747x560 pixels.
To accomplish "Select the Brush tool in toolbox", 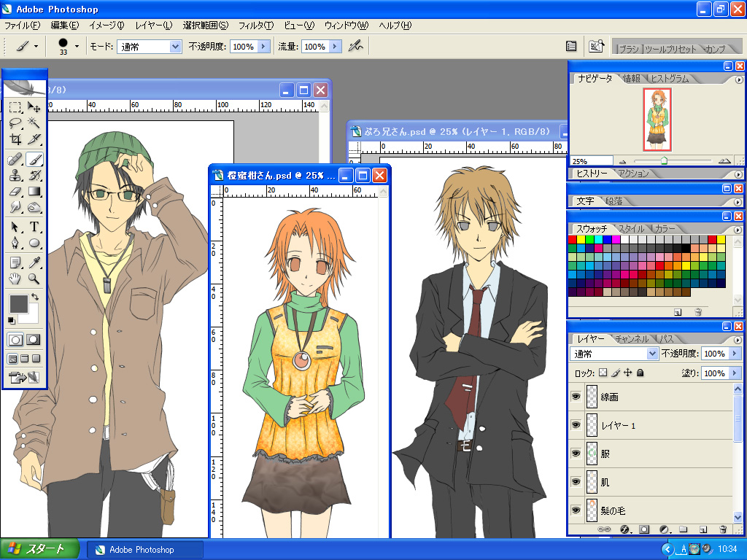I will 34,159.
